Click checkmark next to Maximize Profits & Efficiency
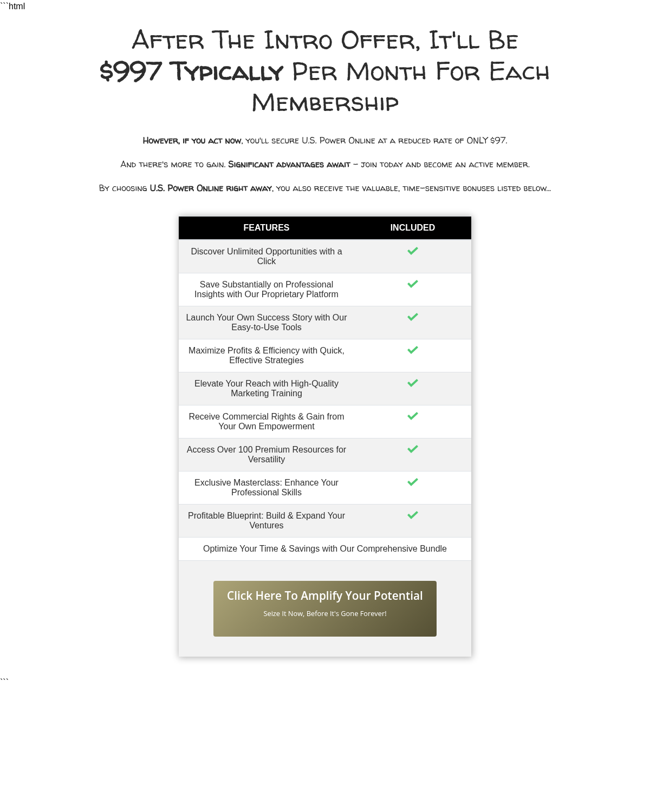Image resolution: width=650 pixels, height=812 pixels. coord(413,350)
